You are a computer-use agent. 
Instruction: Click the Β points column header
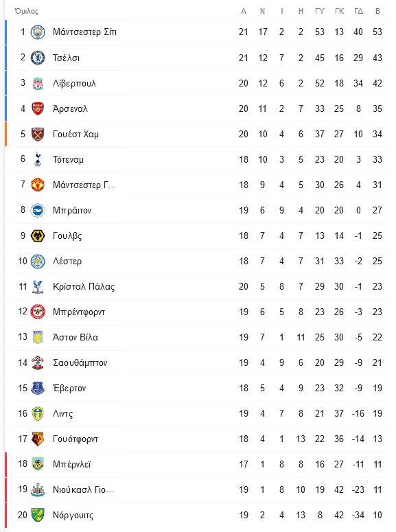[x=377, y=11]
